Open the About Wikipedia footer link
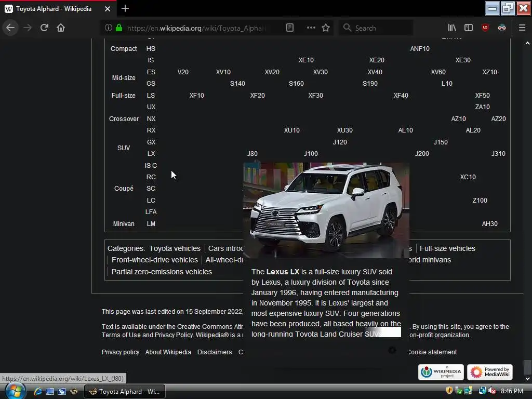Screen dimensions: 532x399 168,352
